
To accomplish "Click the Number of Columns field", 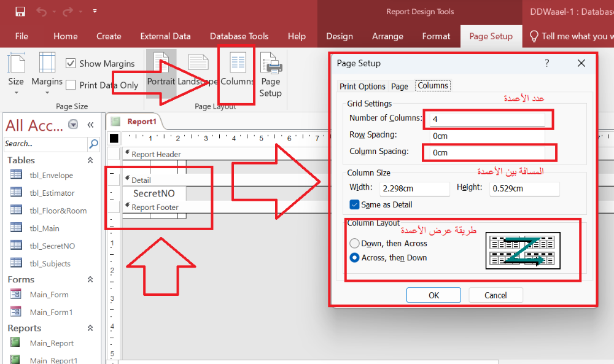I will (x=487, y=119).
